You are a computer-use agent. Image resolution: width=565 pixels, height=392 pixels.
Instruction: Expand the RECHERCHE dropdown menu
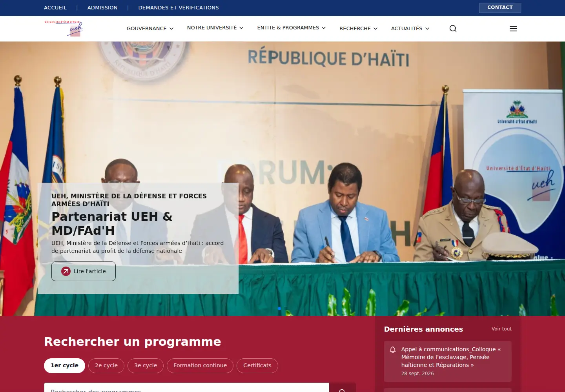pos(359,29)
